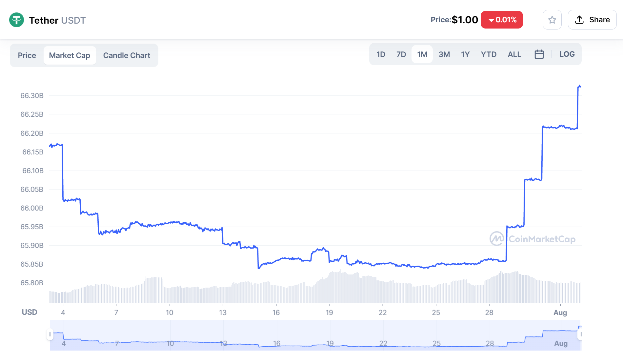Click the left range slider handle
This screenshot has width=623, height=364.
(x=50, y=334)
